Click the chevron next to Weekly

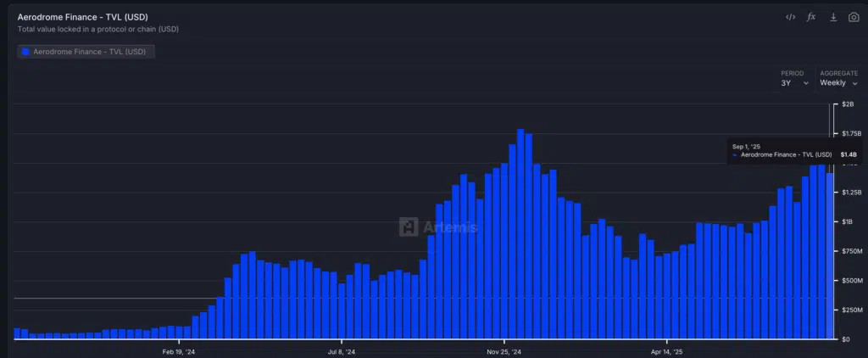[854, 83]
